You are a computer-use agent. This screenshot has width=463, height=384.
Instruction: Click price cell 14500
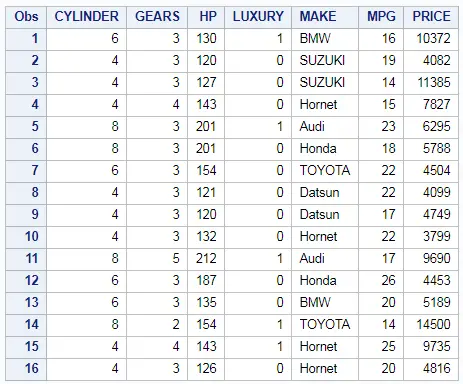431,324
